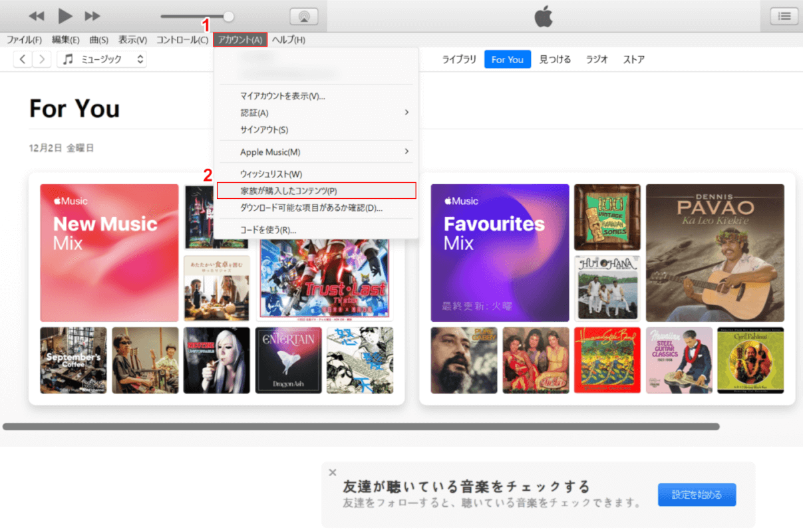This screenshot has height=532, width=803.
Task: Switch to the 見つける tab
Action: pyautogui.click(x=555, y=60)
